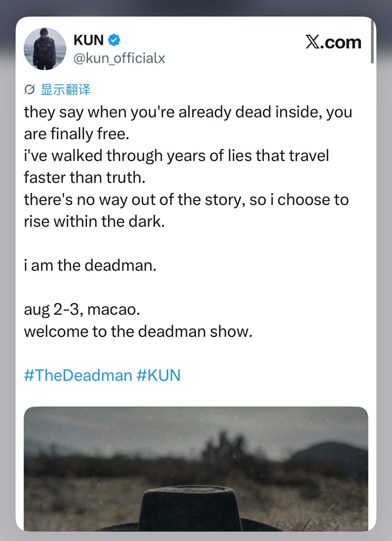Show the translation via 显示翻译
Screen dimensions: 392x541
(65, 90)
